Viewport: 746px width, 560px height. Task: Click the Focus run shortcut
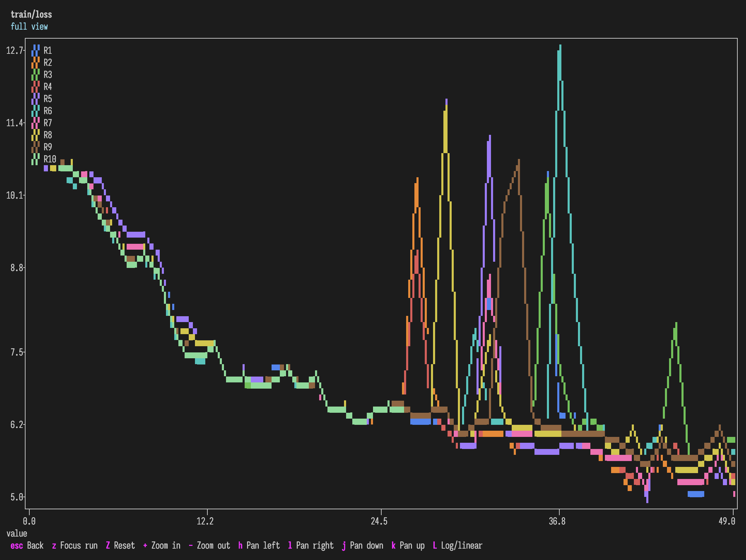click(75, 546)
